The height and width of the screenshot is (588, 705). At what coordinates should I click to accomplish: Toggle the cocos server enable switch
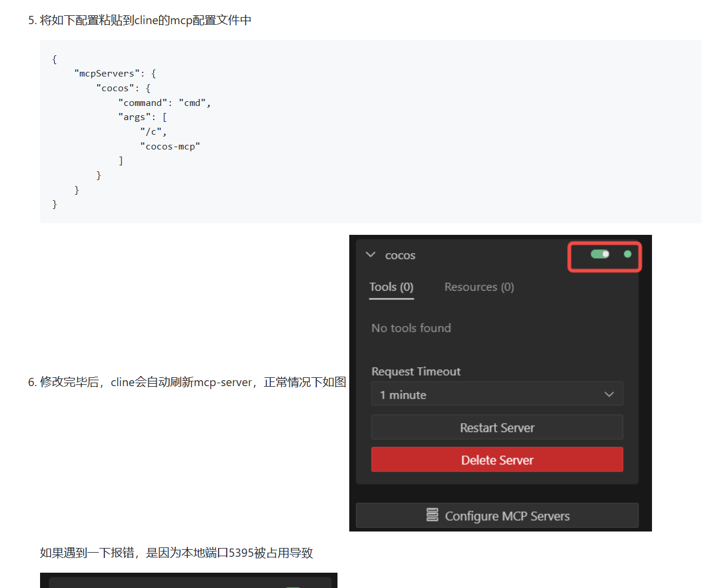click(x=600, y=254)
